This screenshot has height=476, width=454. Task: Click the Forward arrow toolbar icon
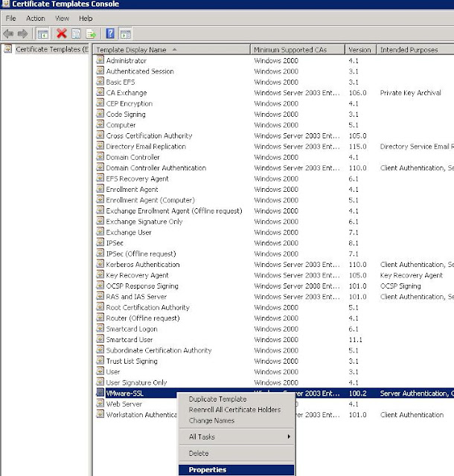pyautogui.click(x=22, y=33)
